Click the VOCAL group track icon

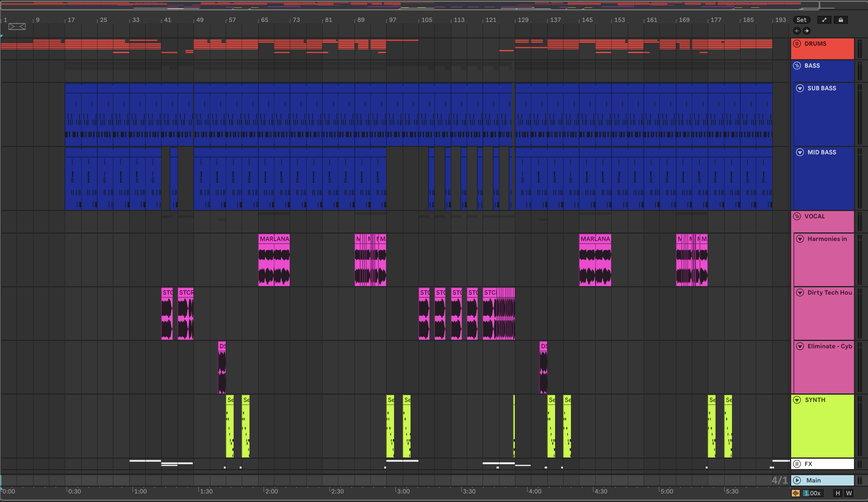(x=797, y=216)
